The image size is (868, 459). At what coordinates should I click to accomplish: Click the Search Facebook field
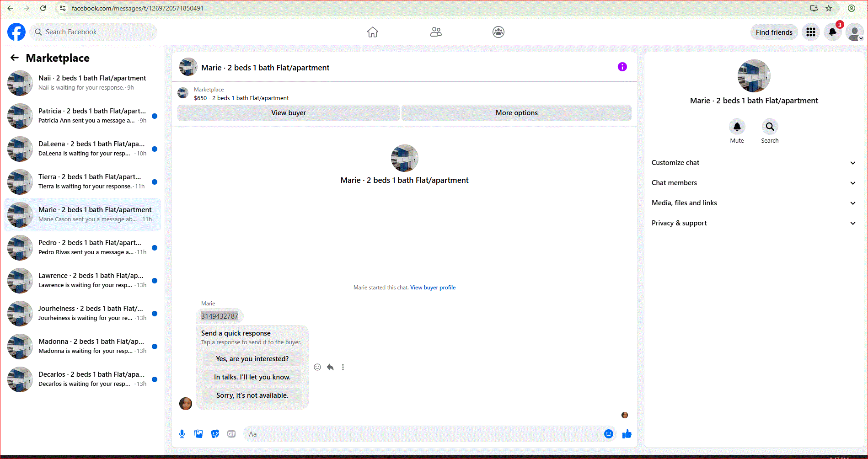point(94,32)
